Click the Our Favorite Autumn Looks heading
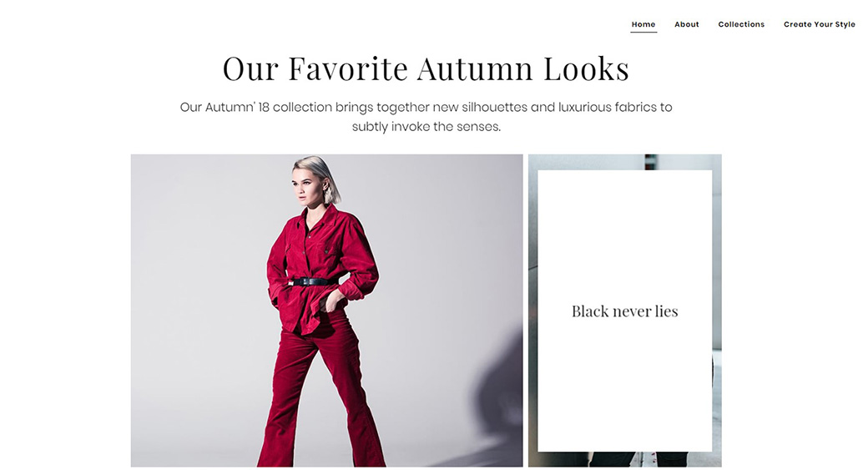 coord(426,69)
